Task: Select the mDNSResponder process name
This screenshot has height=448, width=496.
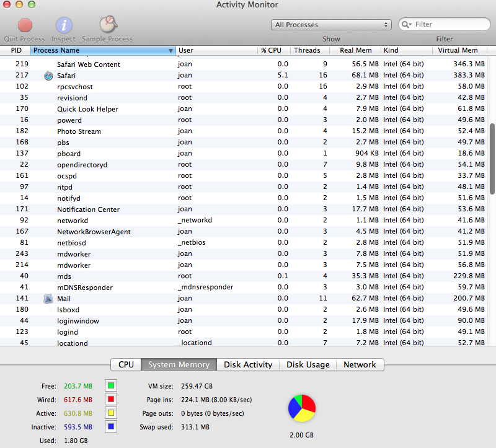Action: coord(85,288)
